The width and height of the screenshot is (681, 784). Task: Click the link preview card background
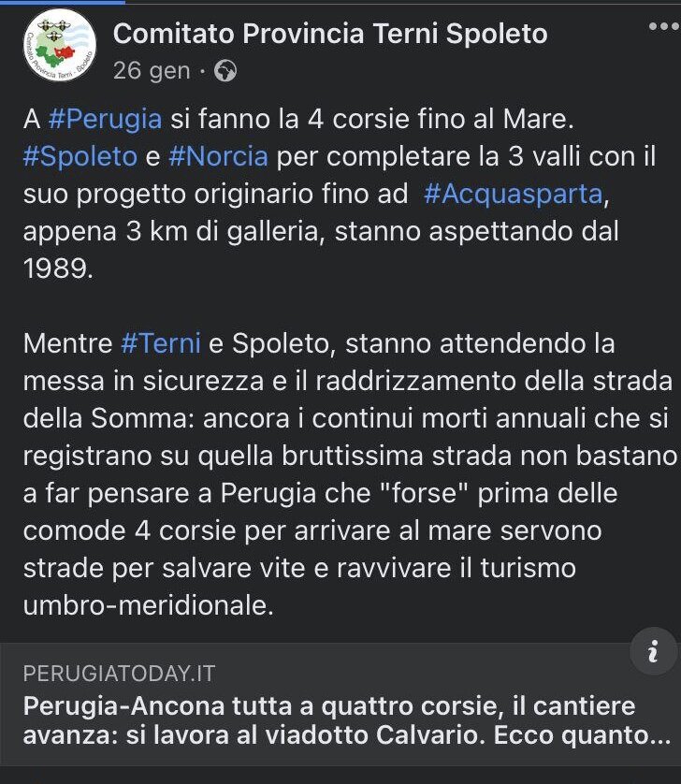pos(340,704)
